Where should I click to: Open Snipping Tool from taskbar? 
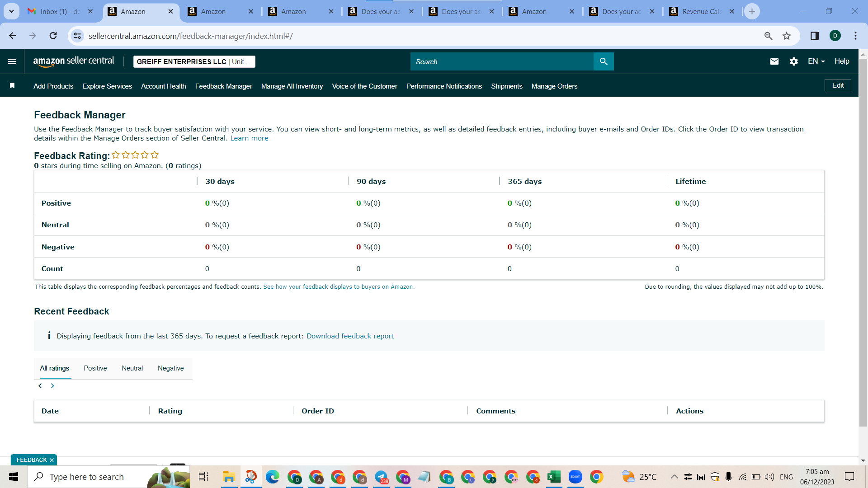pos(251,477)
